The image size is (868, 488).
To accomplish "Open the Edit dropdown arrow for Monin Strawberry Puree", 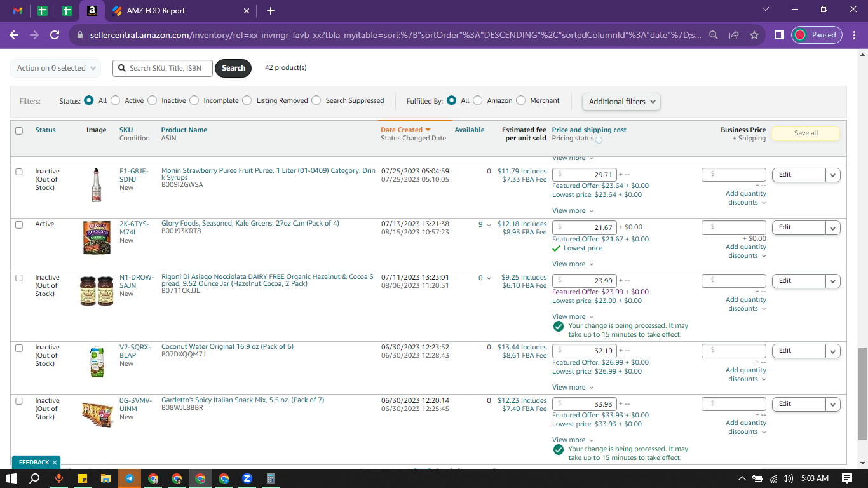I will (833, 175).
